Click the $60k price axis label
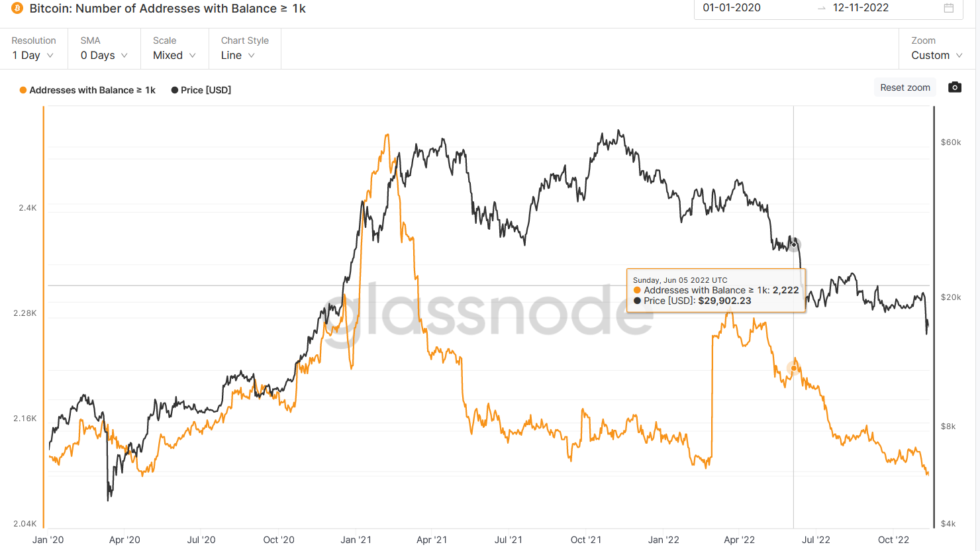Image resolution: width=980 pixels, height=551 pixels. click(x=951, y=142)
